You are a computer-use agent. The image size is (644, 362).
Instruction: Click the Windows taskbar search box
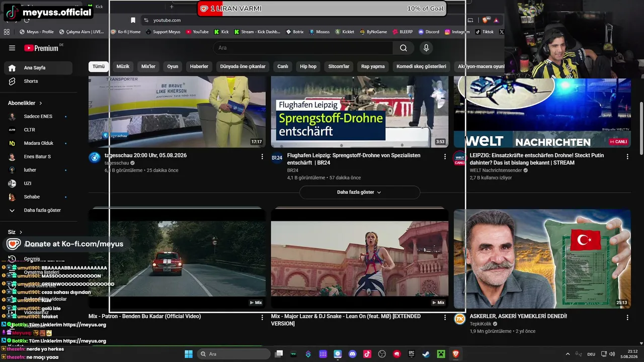[x=233, y=354]
